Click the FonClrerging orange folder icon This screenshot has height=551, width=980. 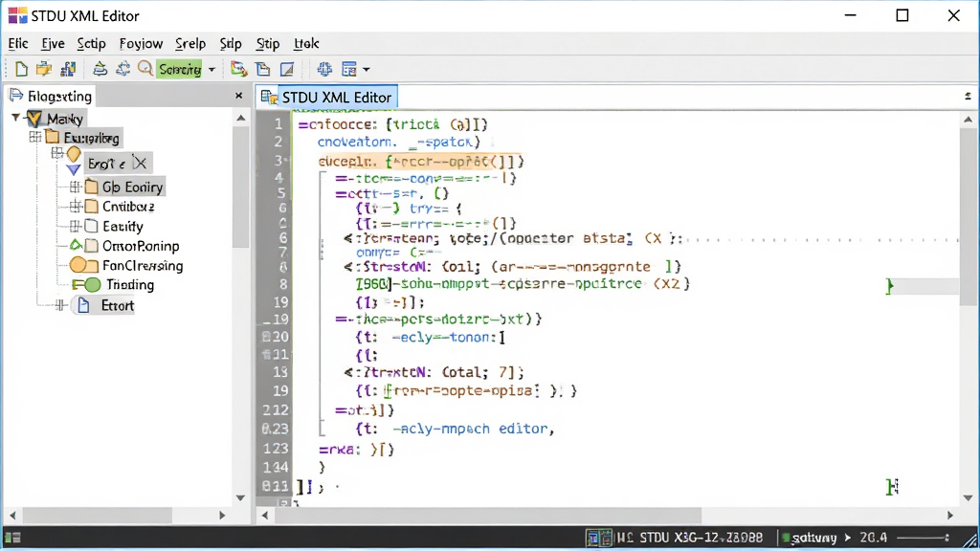click(83, 265)
